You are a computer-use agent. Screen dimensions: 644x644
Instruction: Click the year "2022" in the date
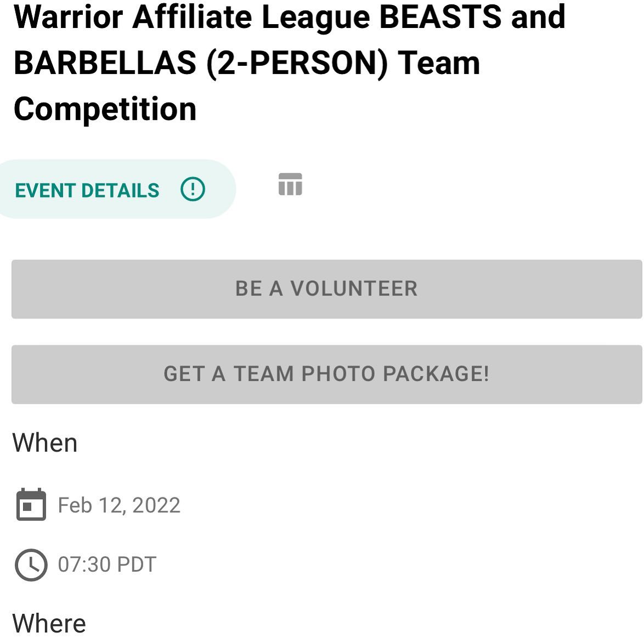(x=156, y=505)
